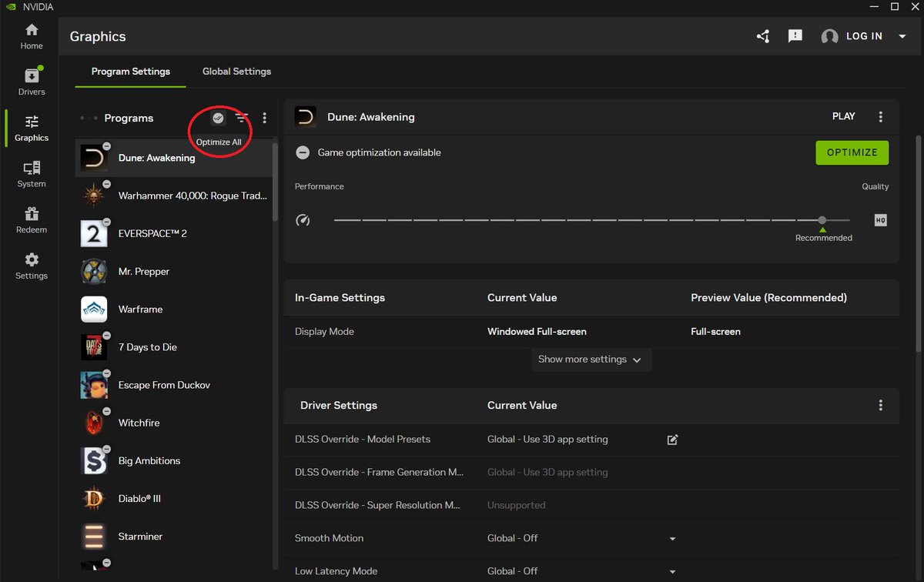Click the HQ quality icon
The width and height of the screenshot is (924, 582).
pyautogui.click(x=881, y=220)
